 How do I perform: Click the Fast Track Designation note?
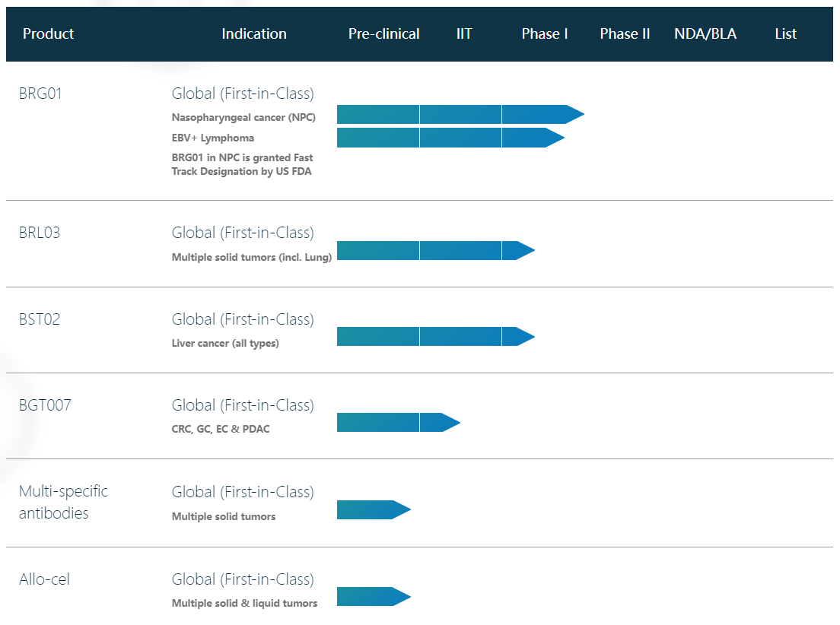tap(242, 165)
